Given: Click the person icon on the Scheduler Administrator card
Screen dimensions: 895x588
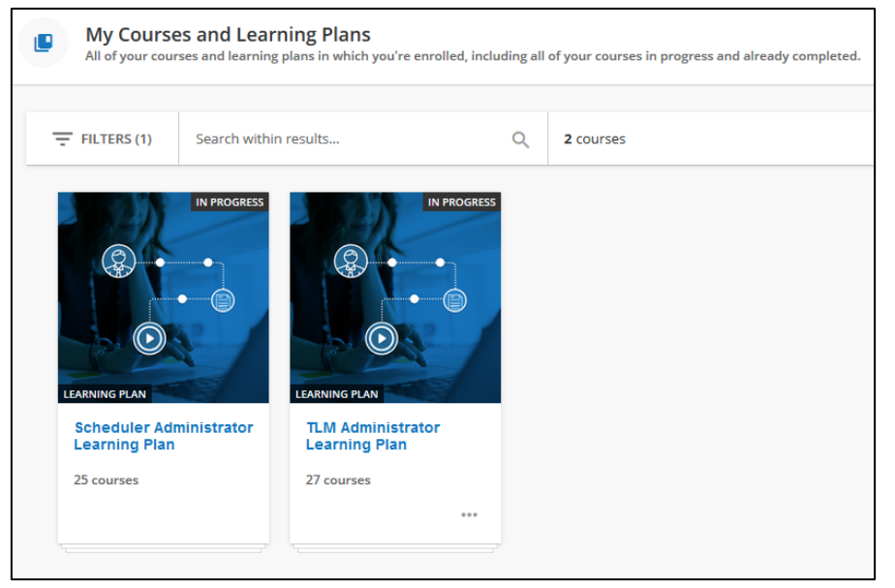Looking at the screenshot, I should [119, 262].
